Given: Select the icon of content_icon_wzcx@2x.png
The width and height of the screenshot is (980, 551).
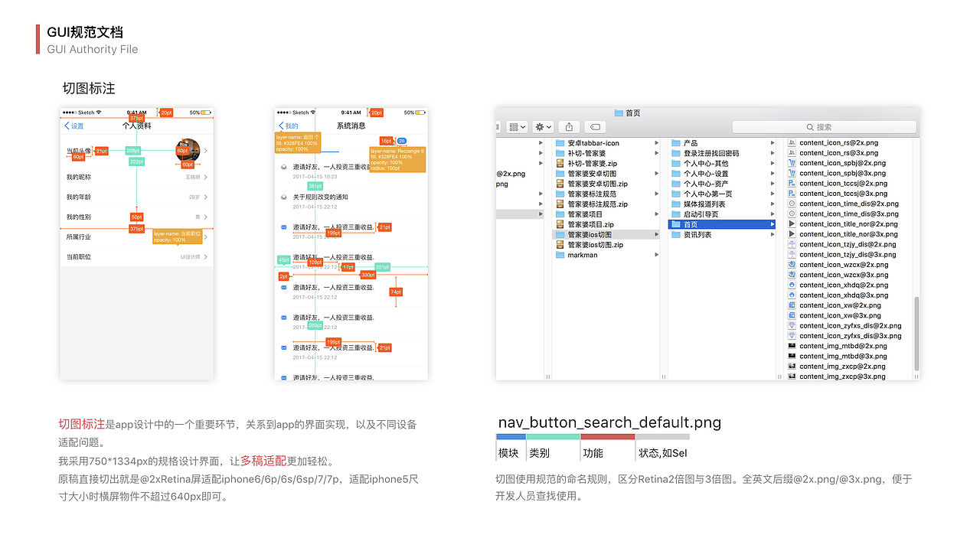Looking at the screenshot, I should tap(792, 265).
